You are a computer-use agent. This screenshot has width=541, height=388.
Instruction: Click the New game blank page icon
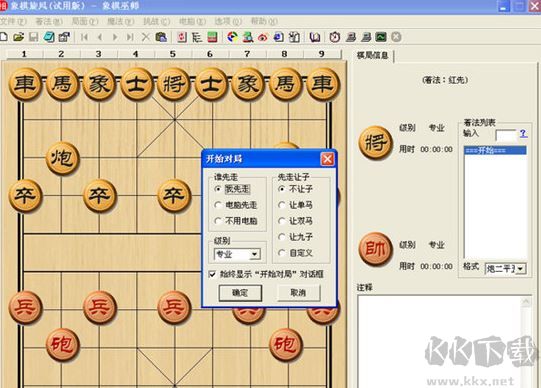click(3, 37)
